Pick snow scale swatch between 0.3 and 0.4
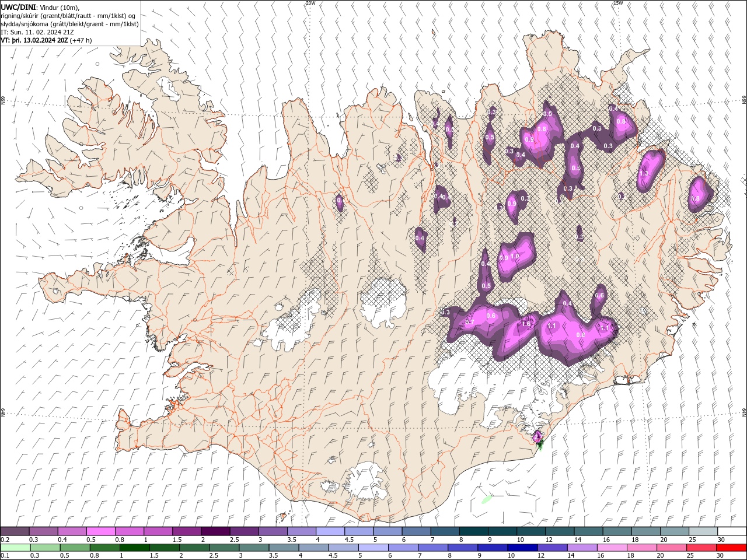This screenshot has height=560, width=747. click(x=43, y=531)
